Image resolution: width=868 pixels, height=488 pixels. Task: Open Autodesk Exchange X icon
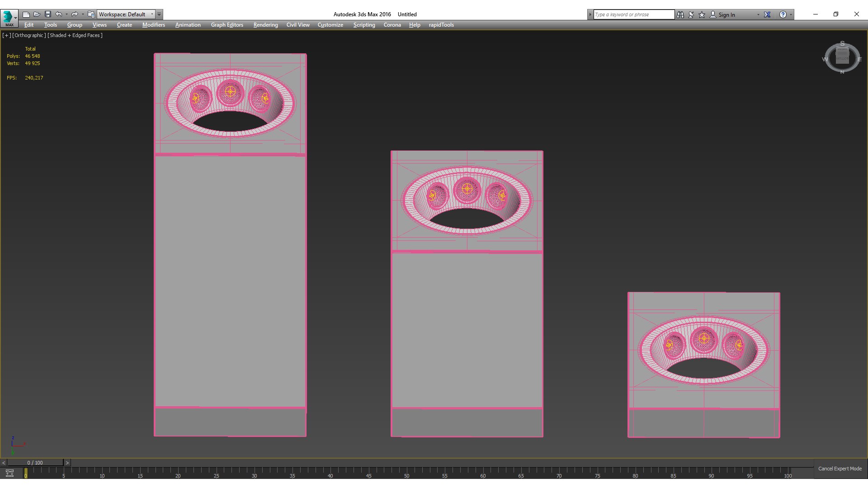(x=767, y=14)
